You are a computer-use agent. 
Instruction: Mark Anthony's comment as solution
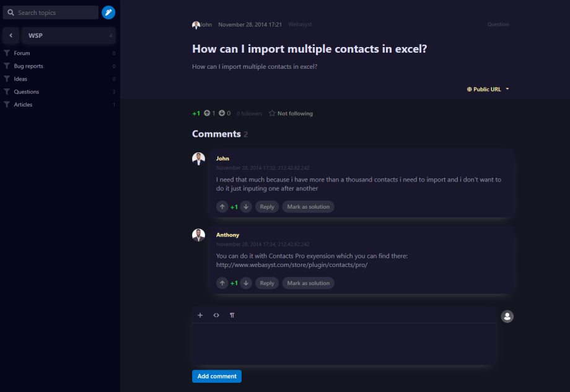[308, 283]
